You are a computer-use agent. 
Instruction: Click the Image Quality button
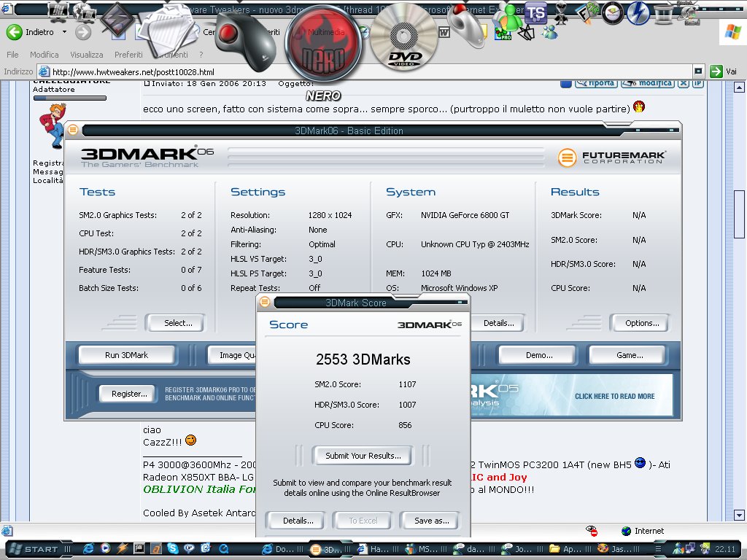[x=233, y=355]
